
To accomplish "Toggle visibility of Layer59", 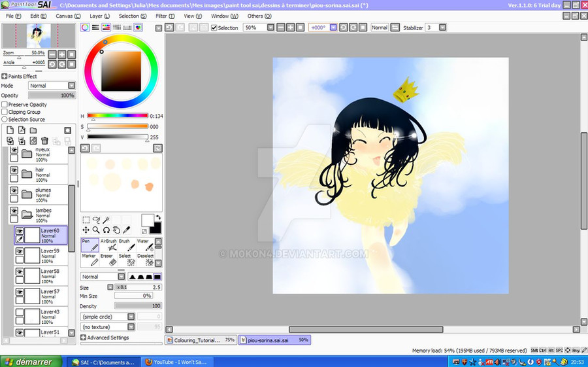I will click(20, 251).
